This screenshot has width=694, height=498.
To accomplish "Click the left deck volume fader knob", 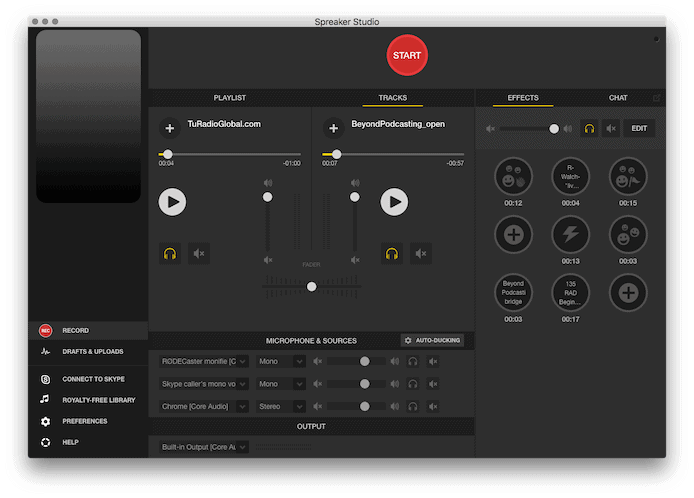I will [267, 197].
